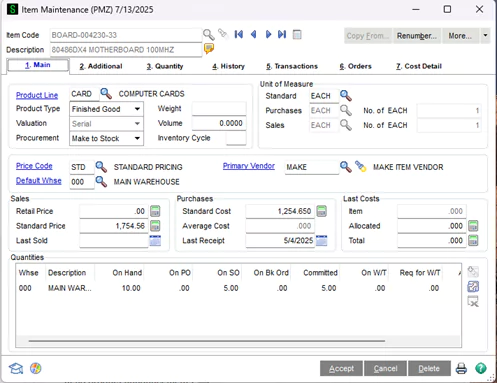Click the Committed column header
Viewport: 497px width, 383px height.
pyautogui.click(x=320, y=273)
